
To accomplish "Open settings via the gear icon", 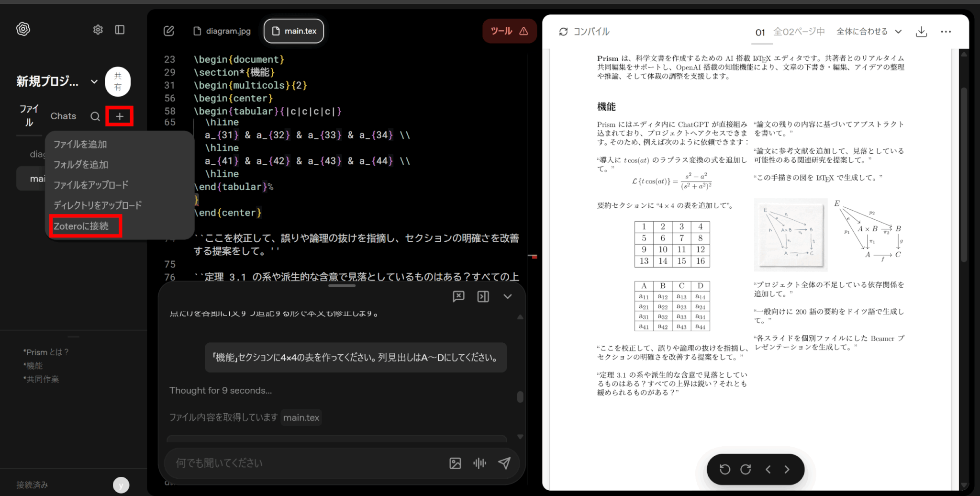I will pyautogui.click(x=98, y=30).
